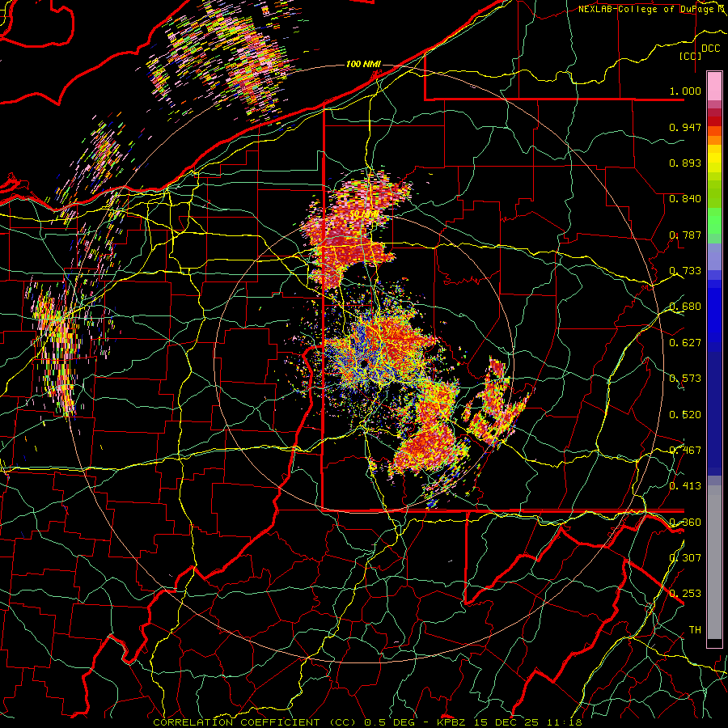This screenshot has width=728, height=728.
Task: Click the 15 DEC 25 date in the caption
Action: pos(507,722)
